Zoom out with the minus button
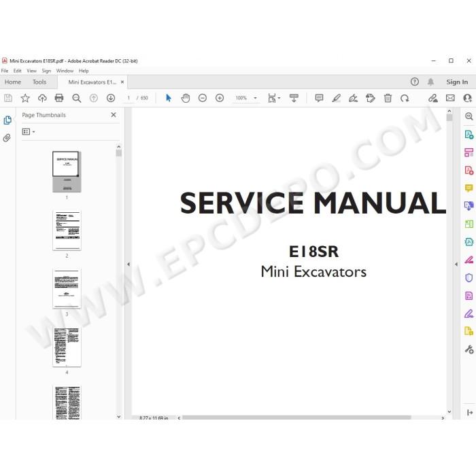Image resolution: width=476 pixels, height=476 pixels. [203, 98]
